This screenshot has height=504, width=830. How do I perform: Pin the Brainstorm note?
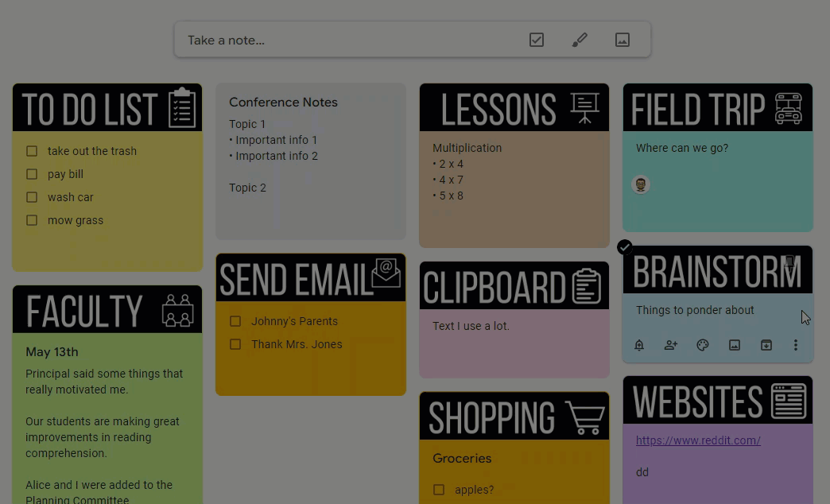pyautogui.click(x=789, y=262)
